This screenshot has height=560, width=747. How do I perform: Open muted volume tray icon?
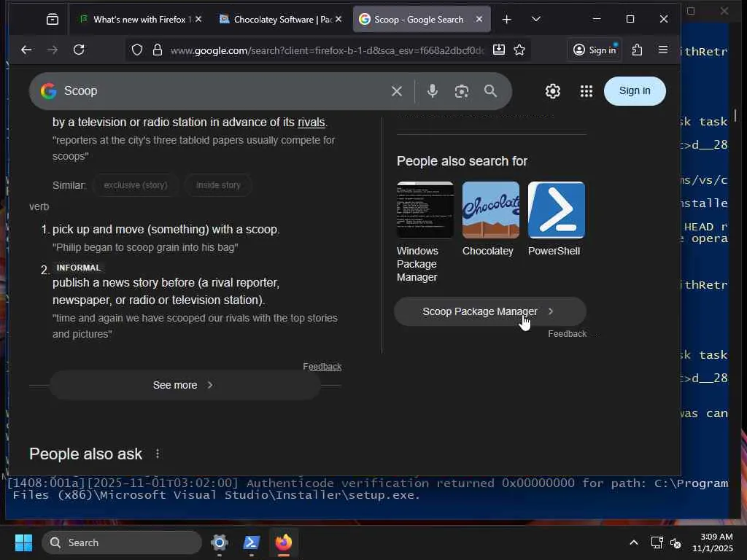click(x=675, y=542)
